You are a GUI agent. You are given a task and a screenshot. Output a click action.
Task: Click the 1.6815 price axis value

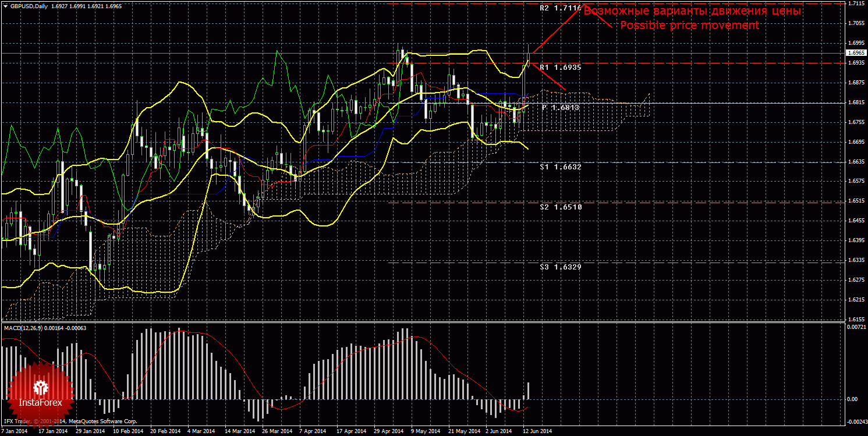[x=855, y=102]
